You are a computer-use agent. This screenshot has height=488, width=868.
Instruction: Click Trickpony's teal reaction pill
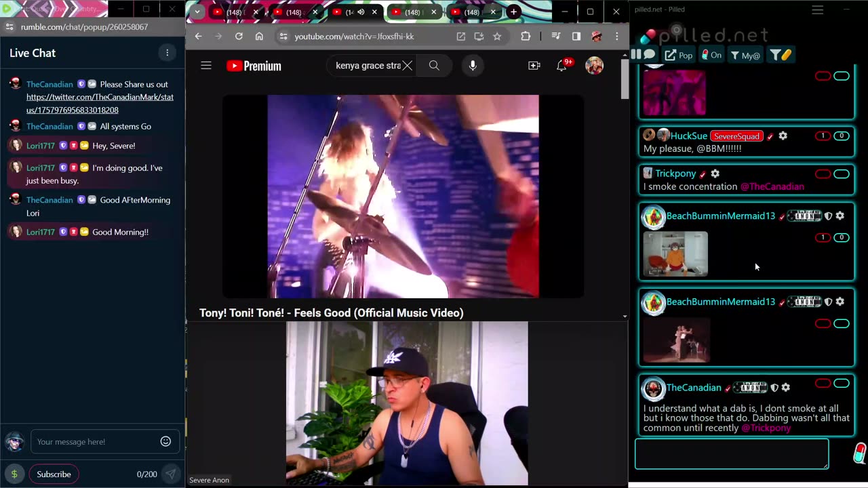[x=842, y=174]
